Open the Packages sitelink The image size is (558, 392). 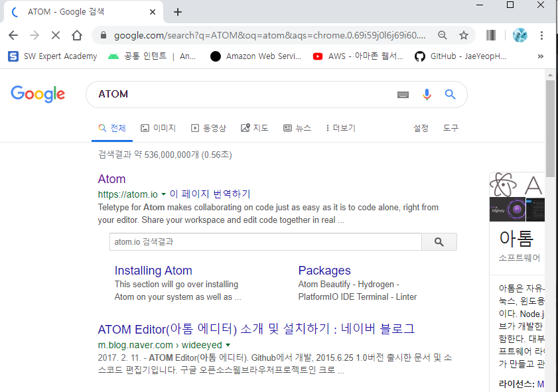(324, 271)
